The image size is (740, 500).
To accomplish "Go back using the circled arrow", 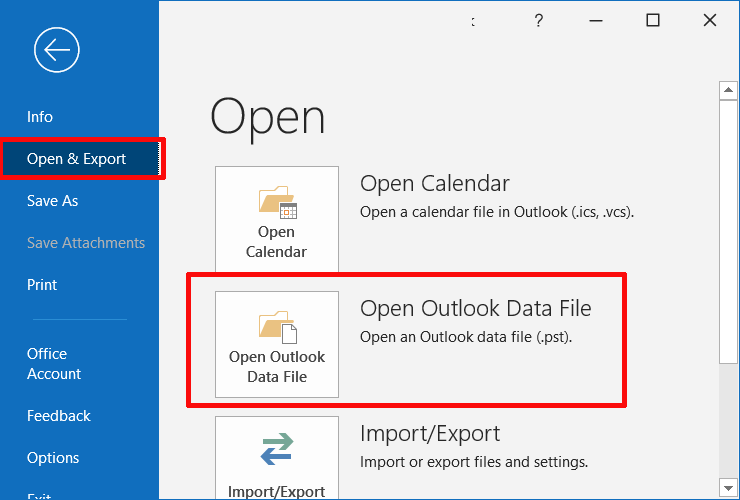I will pyautogui.click(x=57, y=50).
